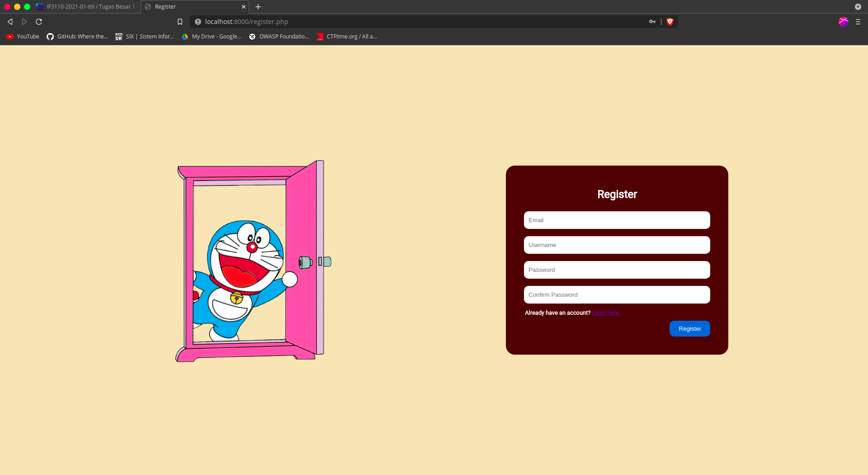Expand the tab search dropdown arrow

pos(858,7)
